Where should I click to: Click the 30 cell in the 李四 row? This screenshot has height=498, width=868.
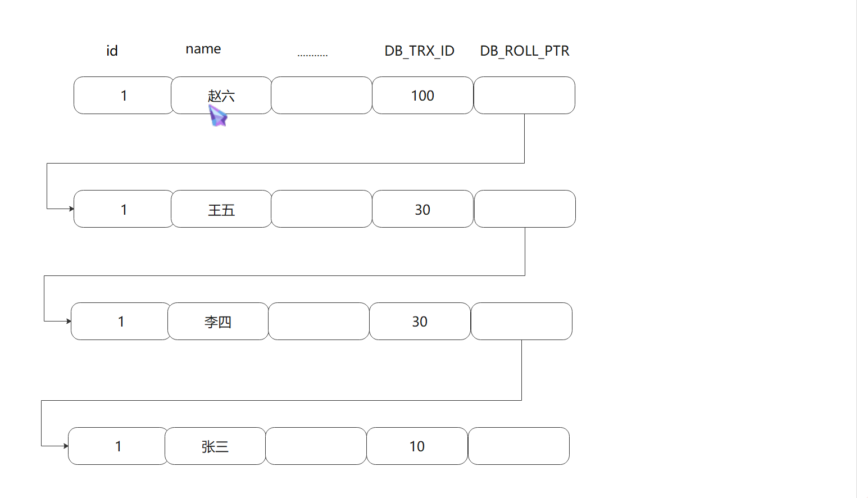(x=420, y=322)
